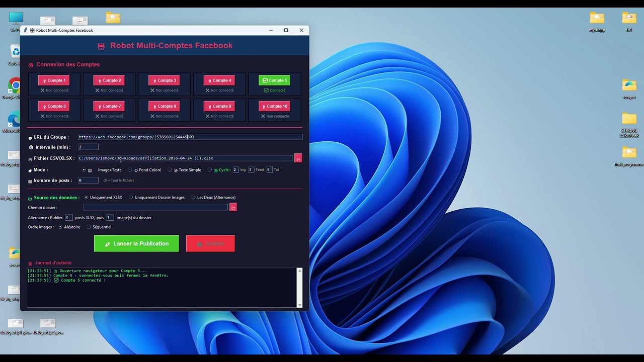The image size is (644, 362).
Task: Click the log line 'Compte 5 connecté !'
Action: coord(66,280)
